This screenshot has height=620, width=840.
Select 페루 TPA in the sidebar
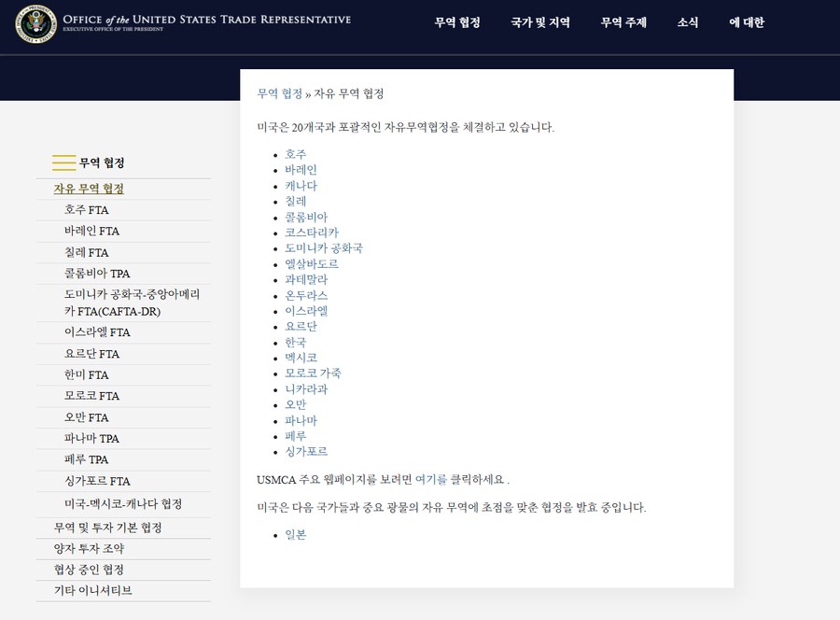(86, 459)
